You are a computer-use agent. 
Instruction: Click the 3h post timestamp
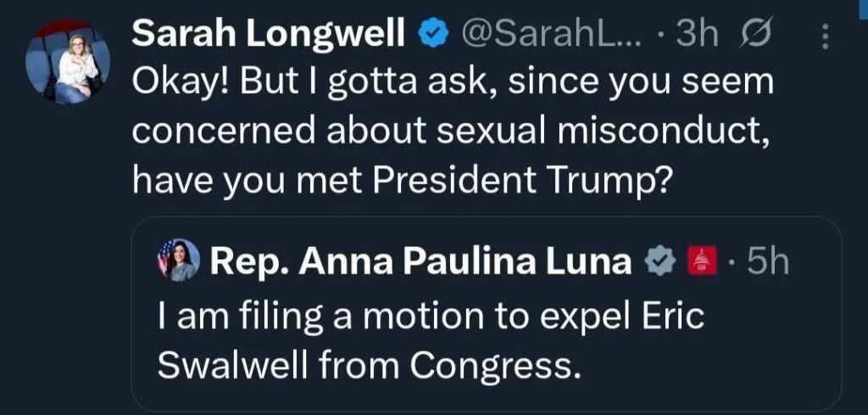pos(698,35)
